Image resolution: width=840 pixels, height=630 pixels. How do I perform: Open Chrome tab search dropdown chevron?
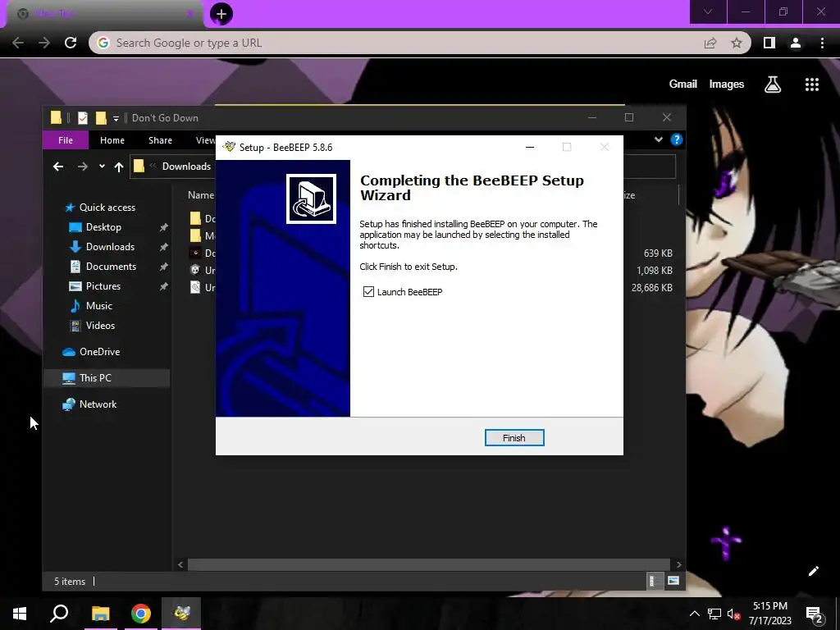point(708,11)
